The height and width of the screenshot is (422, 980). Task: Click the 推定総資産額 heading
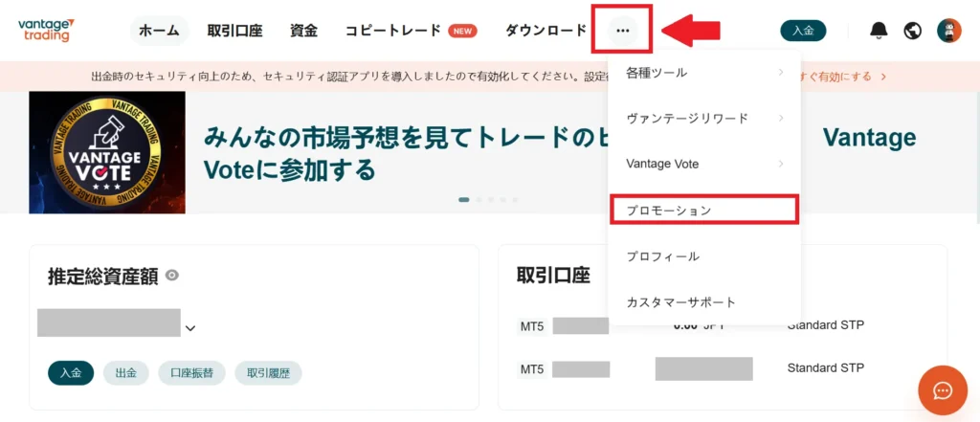pos(102,275)
